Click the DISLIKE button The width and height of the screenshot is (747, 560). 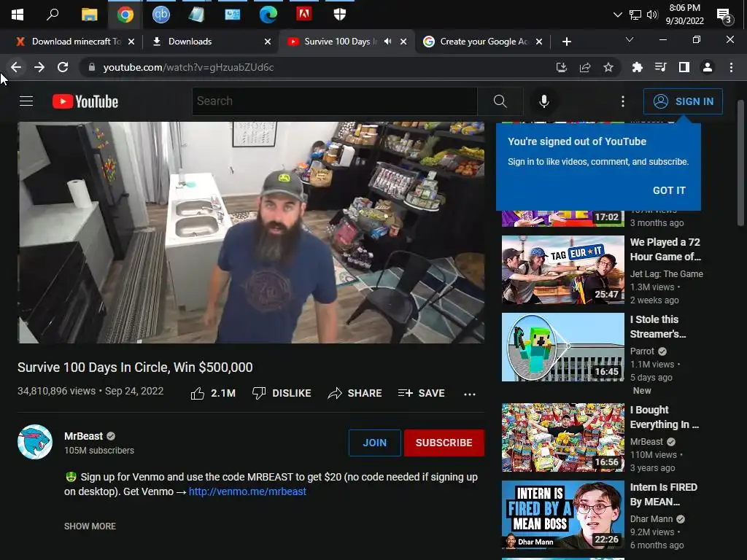pyautogui.click(x=282, y=393)
